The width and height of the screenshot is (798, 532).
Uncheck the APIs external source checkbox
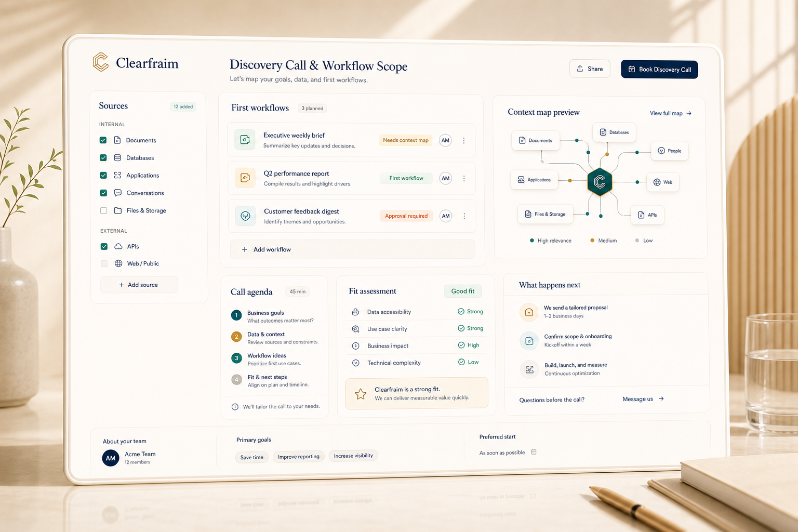click(104, 246)
